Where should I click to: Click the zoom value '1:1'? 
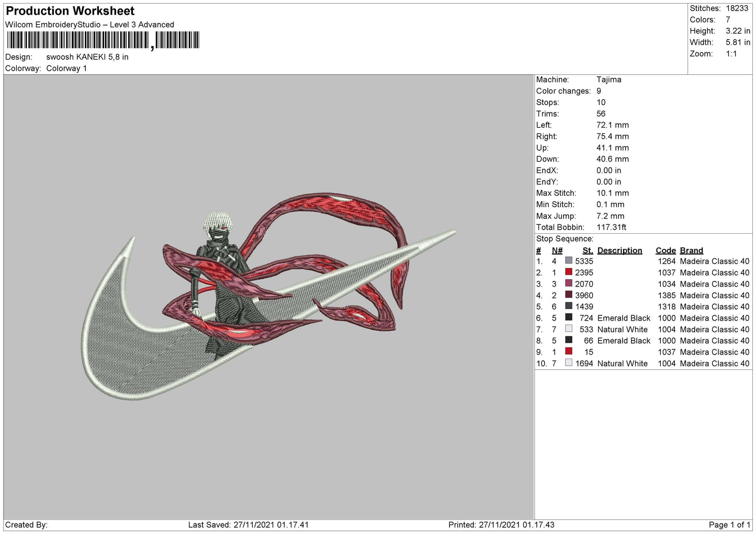tap(731, 54)
